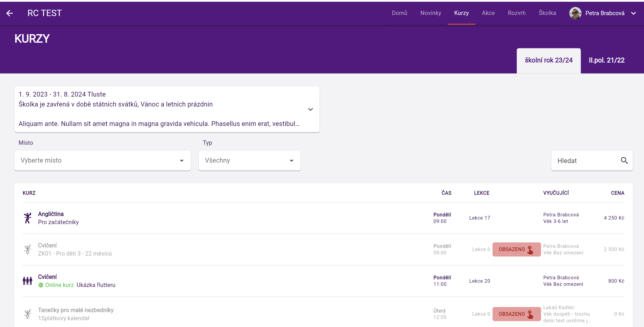Open the Školka menu item

[547, 13]
